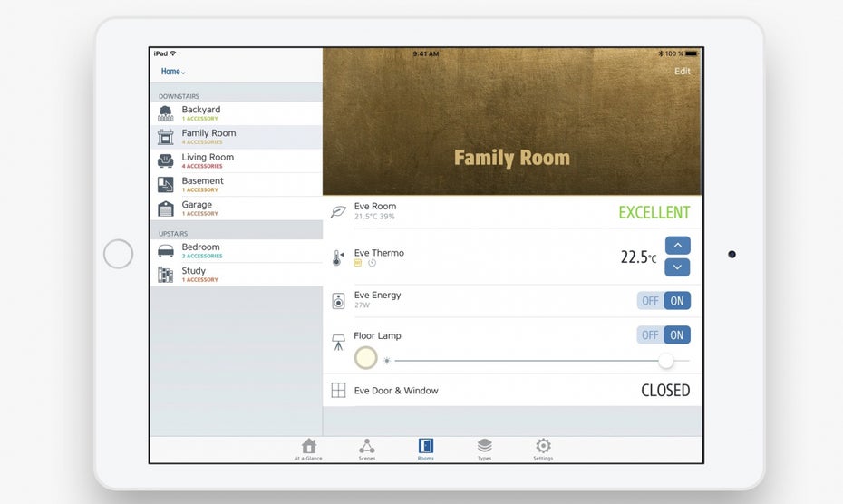Image resolution: width=843 pixels, height=504 pixels.
Task: Turn Floor Lamp OFF
Action: [x=651, y=335]
